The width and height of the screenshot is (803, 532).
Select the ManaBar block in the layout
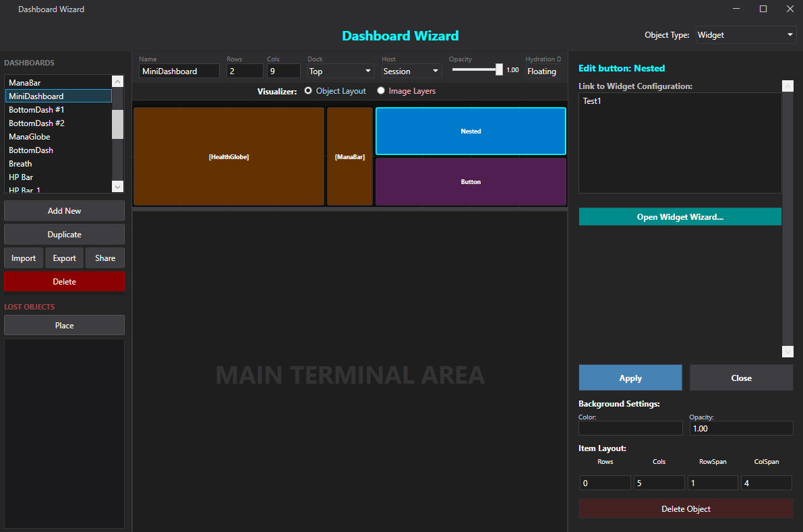click(x=350, y=156)
